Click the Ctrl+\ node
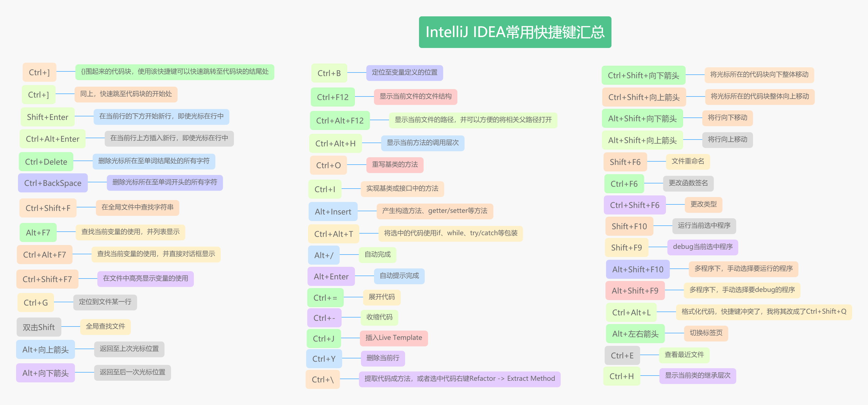Viewport: 868px width, 405px height. (x=323, y=379)
